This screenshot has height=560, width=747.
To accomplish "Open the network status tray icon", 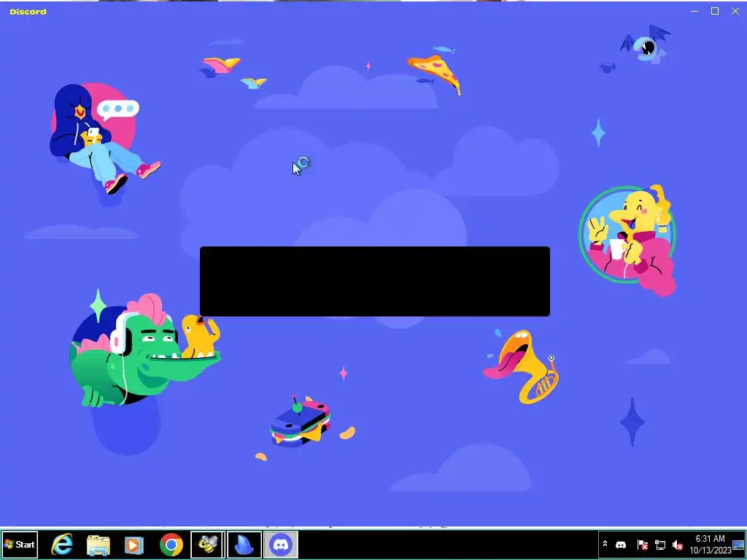I will click(x=659, y=544).
